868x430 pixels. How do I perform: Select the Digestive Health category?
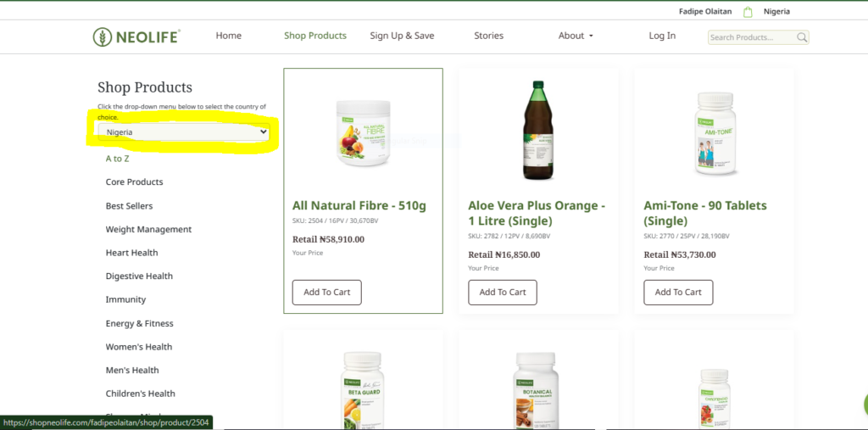point(139,276)
